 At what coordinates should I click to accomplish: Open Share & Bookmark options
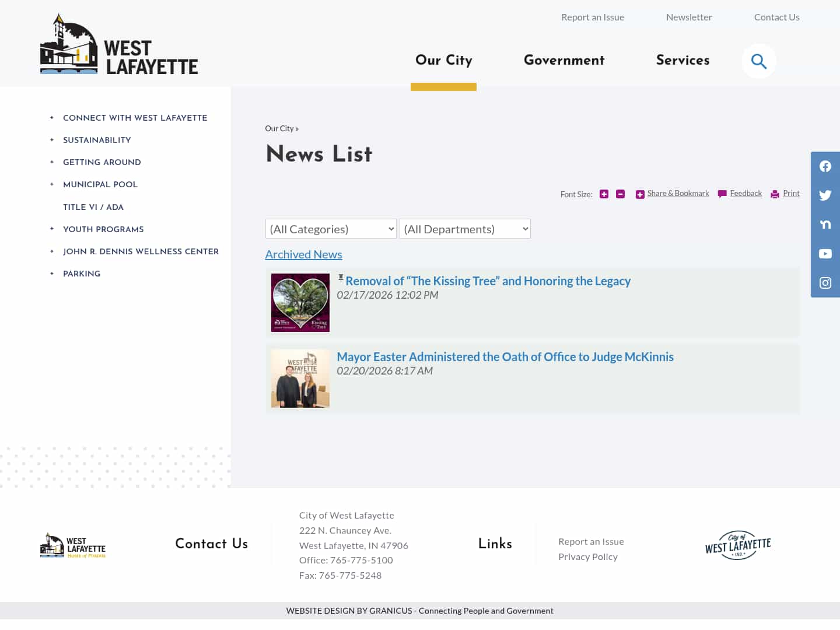pos(672,193)
